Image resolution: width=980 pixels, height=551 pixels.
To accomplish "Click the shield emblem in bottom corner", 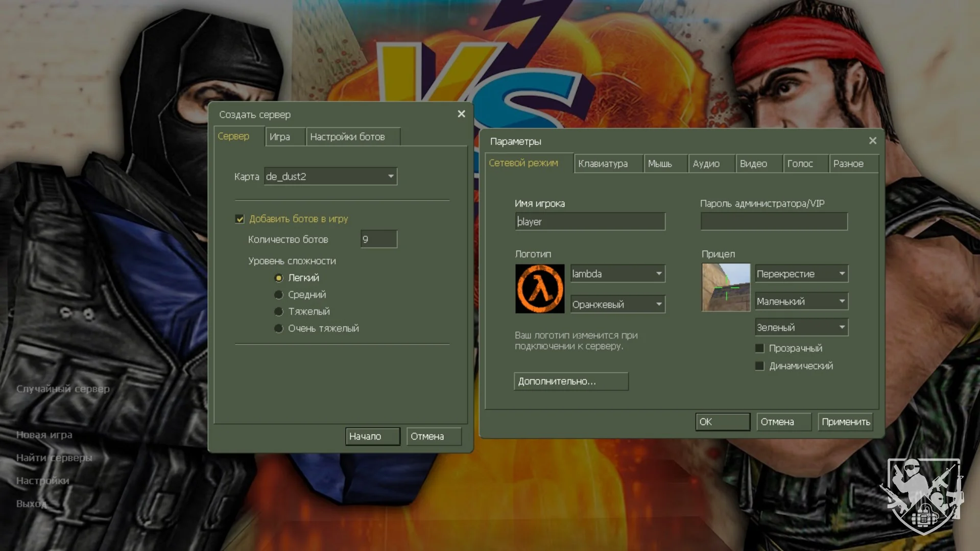I will click(x=922, y=495).
